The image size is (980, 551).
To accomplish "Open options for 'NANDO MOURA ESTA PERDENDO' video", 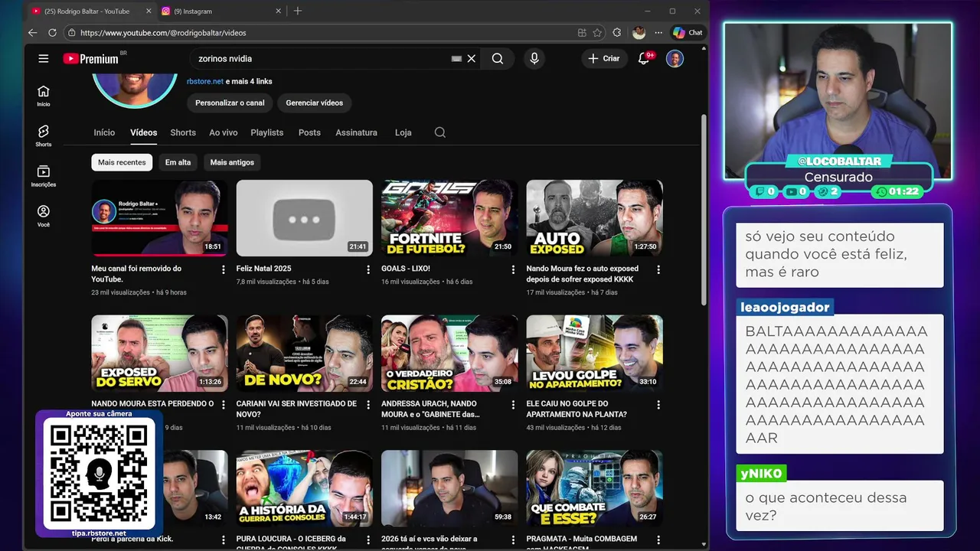I will [x=224, y=404].
